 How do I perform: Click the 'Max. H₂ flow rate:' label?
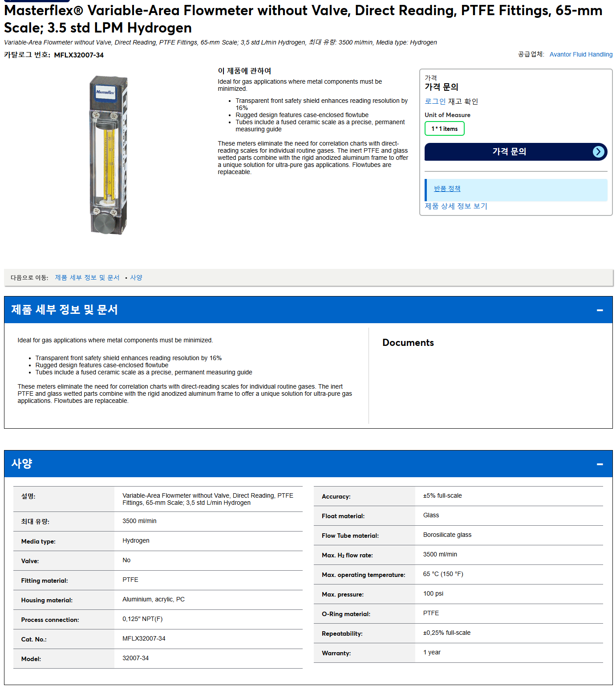(347, 555)
